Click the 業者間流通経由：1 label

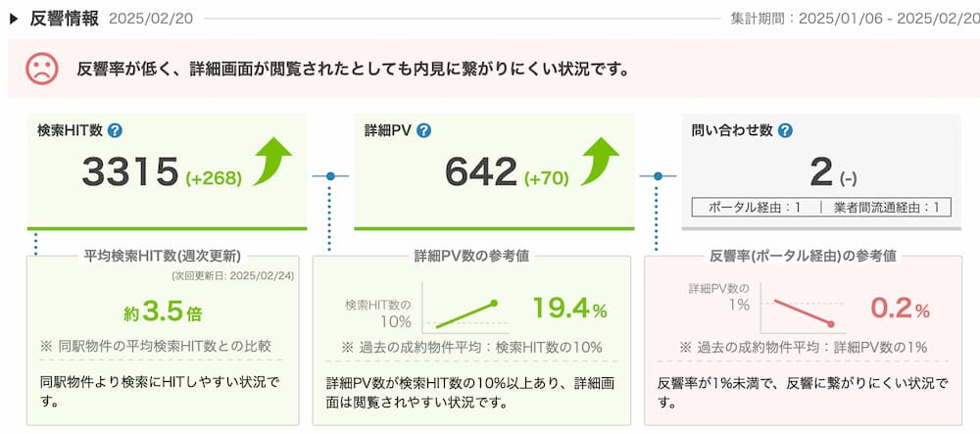click(x=886, y=208)
